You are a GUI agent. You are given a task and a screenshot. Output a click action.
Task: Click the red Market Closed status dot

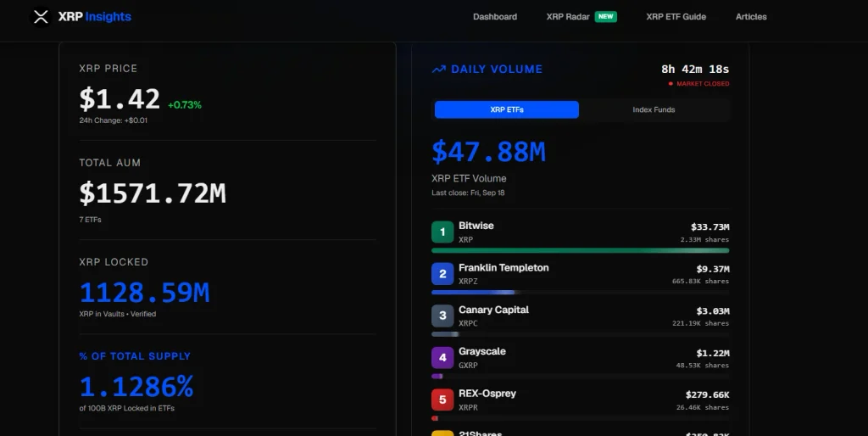pyautogui.click(x=670, y=84)
